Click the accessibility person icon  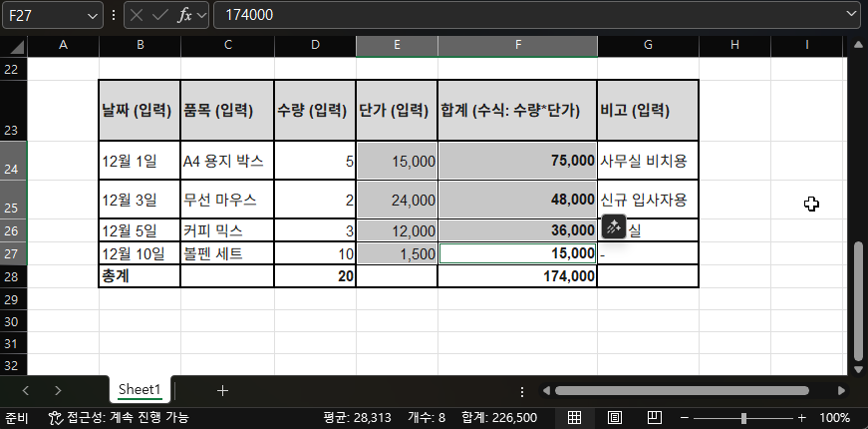pos(55,417)
